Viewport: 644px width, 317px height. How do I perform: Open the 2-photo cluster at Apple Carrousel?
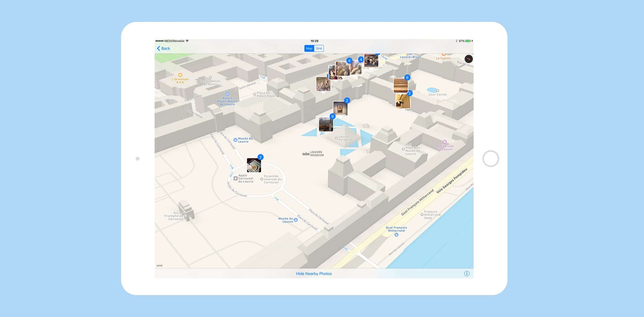point(254,165)
